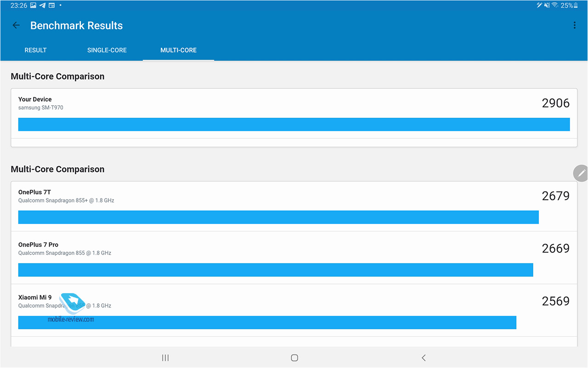Tap the Wi-Fi status icon
Viewport: 588px width, 368px height.
555,6
